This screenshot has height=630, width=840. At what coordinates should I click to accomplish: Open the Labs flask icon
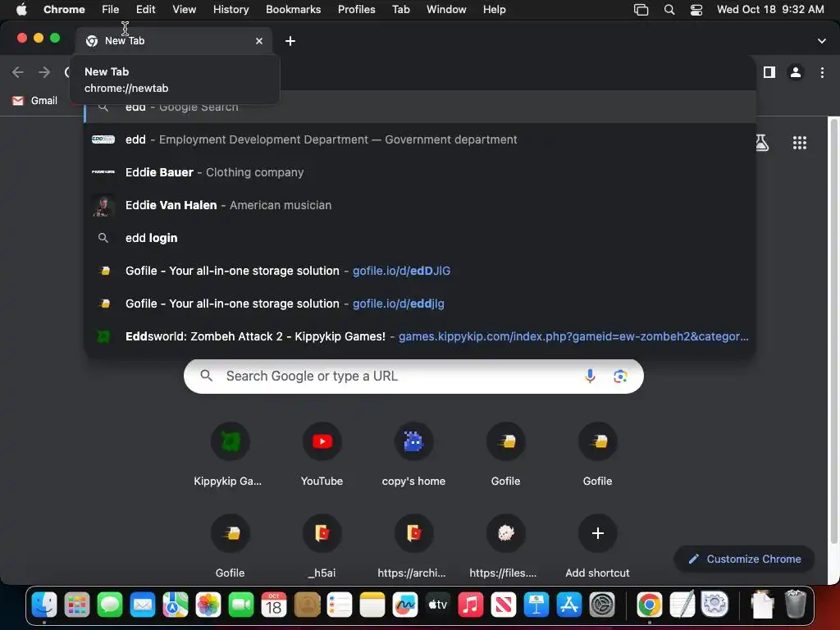pos(761,143)
